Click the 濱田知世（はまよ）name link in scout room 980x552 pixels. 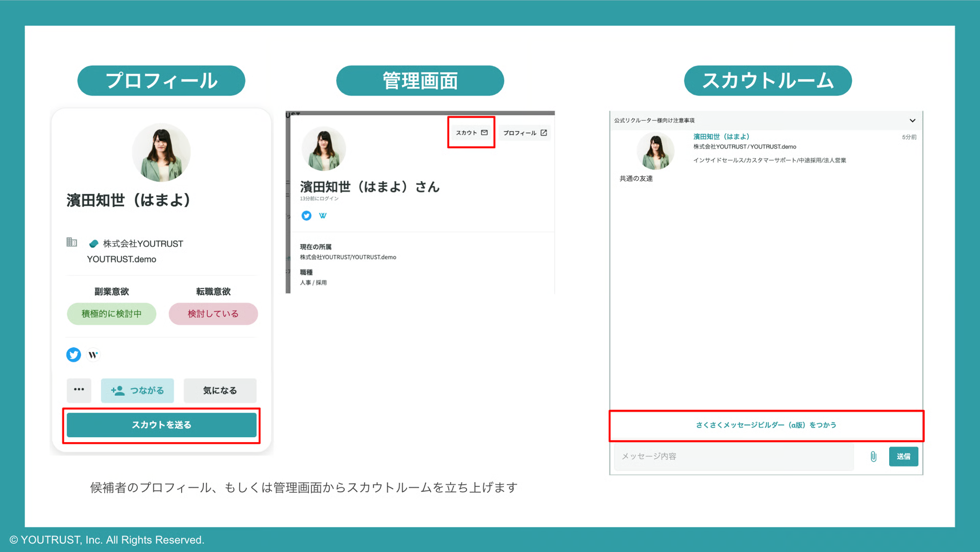tap(721, 136)
